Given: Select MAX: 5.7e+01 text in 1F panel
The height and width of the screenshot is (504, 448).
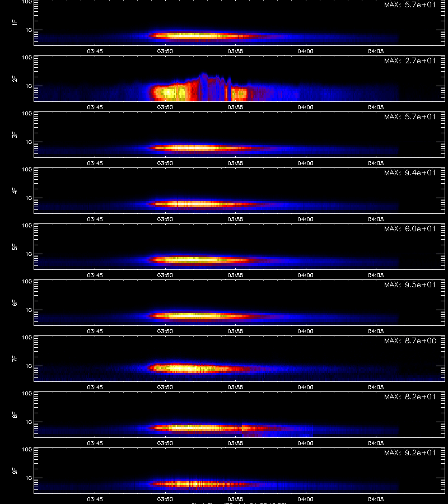Looking at the screenshot, I should tap(410, 5).
